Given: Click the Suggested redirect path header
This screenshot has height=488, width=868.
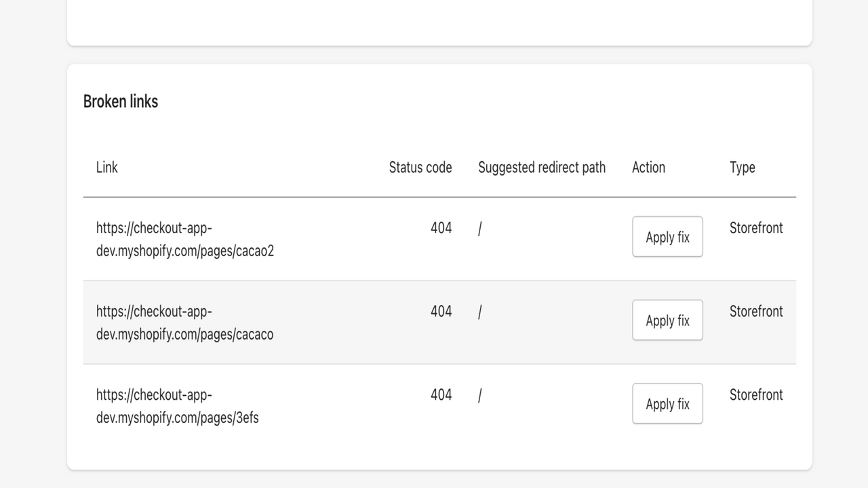Looking at the screenshot, I should point(541,167).
